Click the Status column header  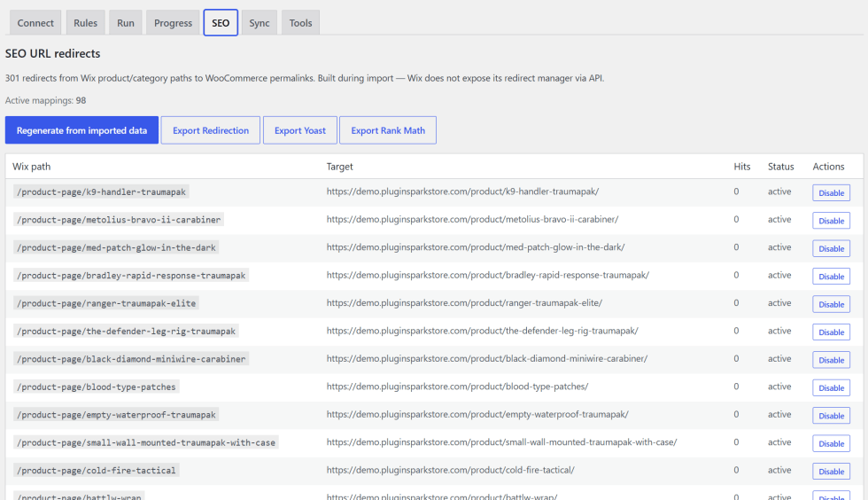pos(780,167)
